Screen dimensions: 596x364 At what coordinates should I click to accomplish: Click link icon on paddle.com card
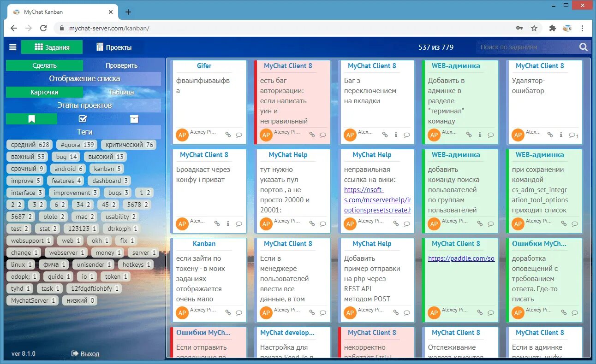point(480,313)
